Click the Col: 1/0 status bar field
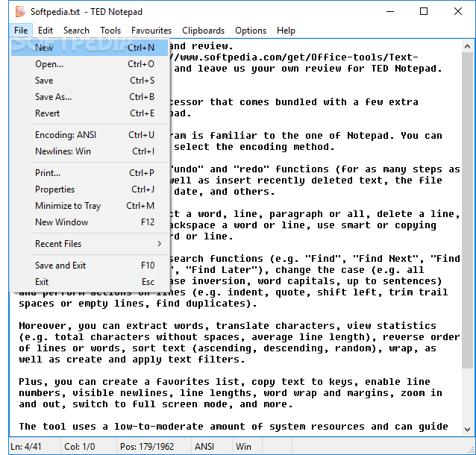 click(88, 447)
